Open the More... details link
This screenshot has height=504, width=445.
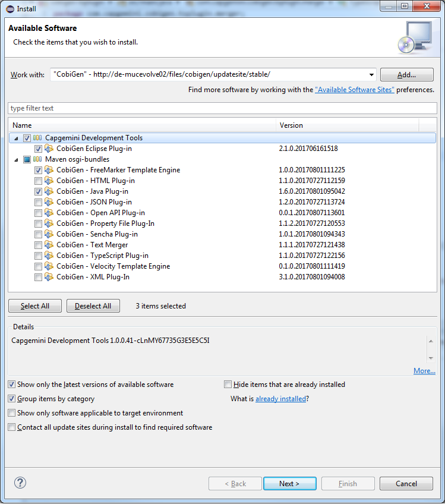424,371
